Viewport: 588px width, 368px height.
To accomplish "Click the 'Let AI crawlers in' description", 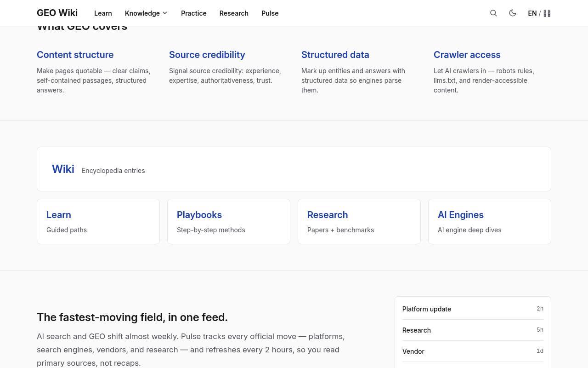I will pos(484,80).
